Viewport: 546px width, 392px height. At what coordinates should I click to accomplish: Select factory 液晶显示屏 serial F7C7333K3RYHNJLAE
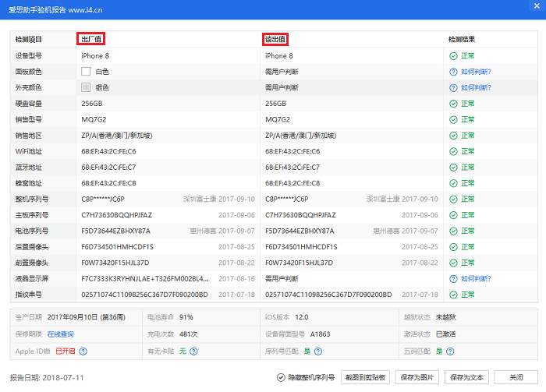(x=145, y=279)
